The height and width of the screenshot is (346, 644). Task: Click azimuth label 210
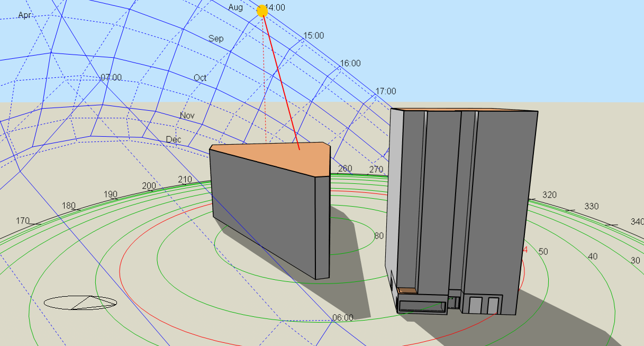pos(185,180)
